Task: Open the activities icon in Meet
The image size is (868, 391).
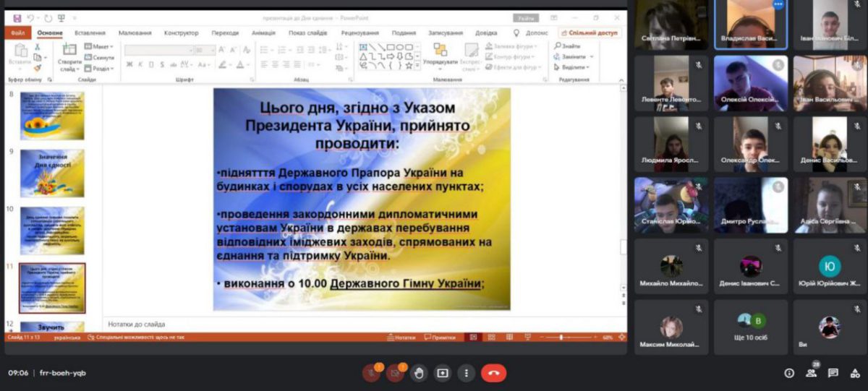Action: pyautogui.click(x=855, y=373)
